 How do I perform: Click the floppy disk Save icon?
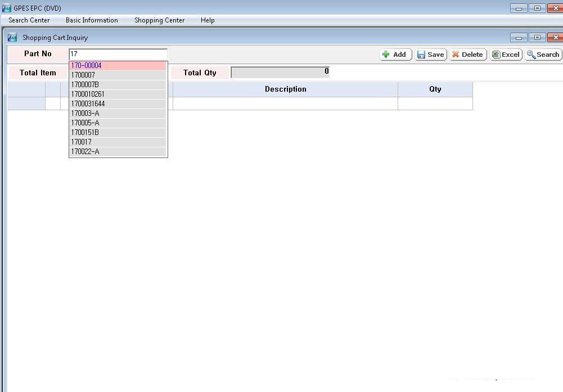pyautogui.click(x=421, y=55)
